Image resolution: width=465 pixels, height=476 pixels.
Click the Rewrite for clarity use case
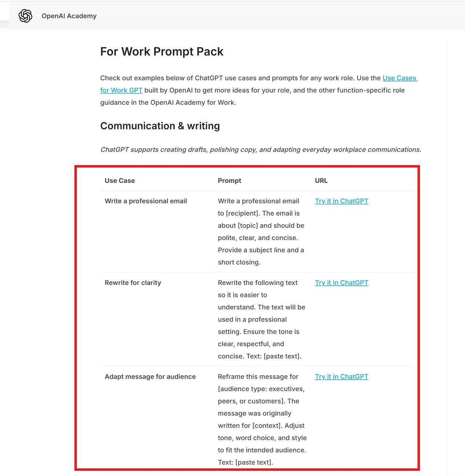[133, 283]
